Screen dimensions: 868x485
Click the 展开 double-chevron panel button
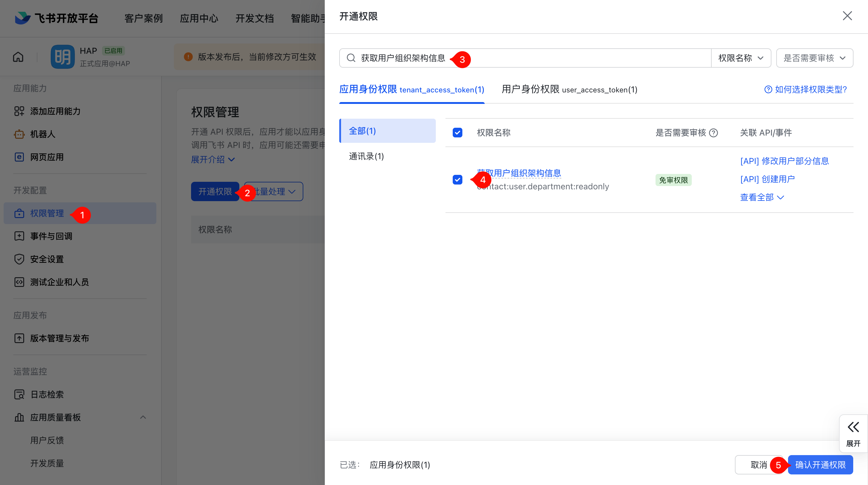click(853, 434)
